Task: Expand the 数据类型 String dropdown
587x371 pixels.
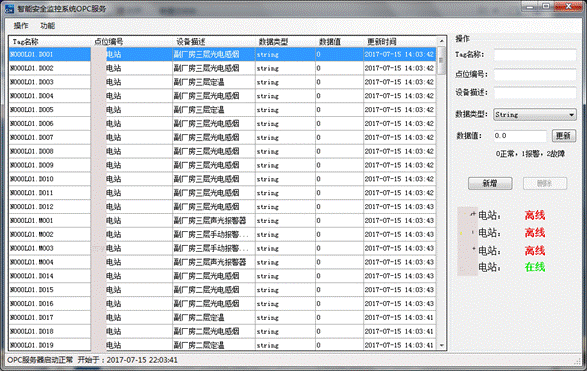Action: pyautogui.click(x=535, y=115)
